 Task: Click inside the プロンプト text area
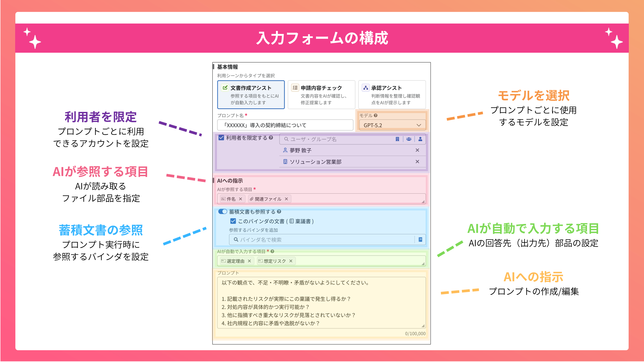[x=321, y=303]
